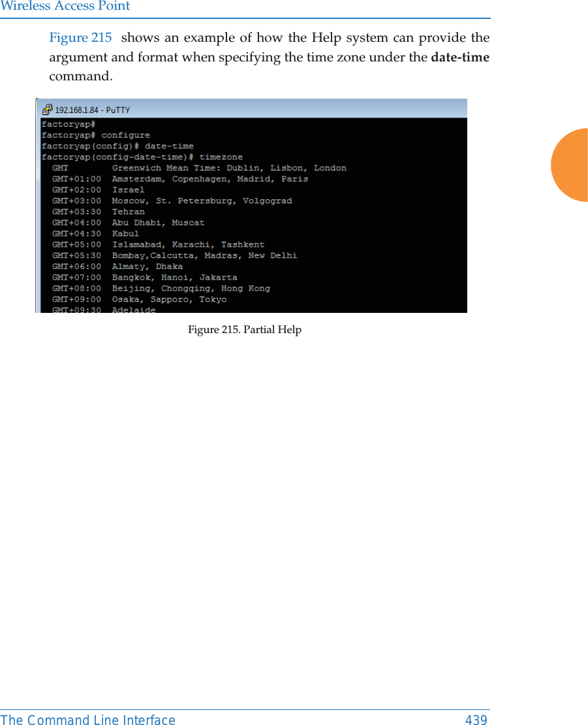Select The Command Line Interface footer text
The image size is (588, 725).
click(88, 720)
